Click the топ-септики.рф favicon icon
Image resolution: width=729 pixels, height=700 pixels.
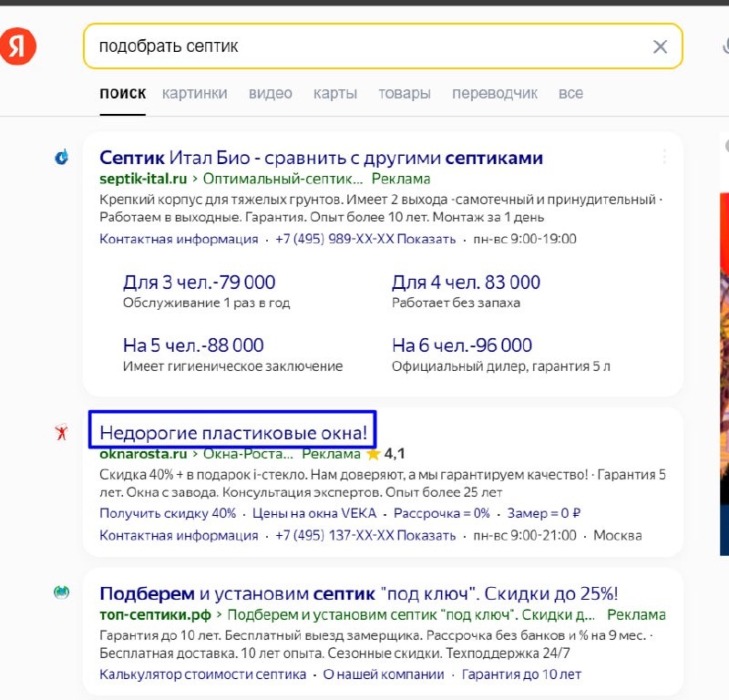coord(60,592)
